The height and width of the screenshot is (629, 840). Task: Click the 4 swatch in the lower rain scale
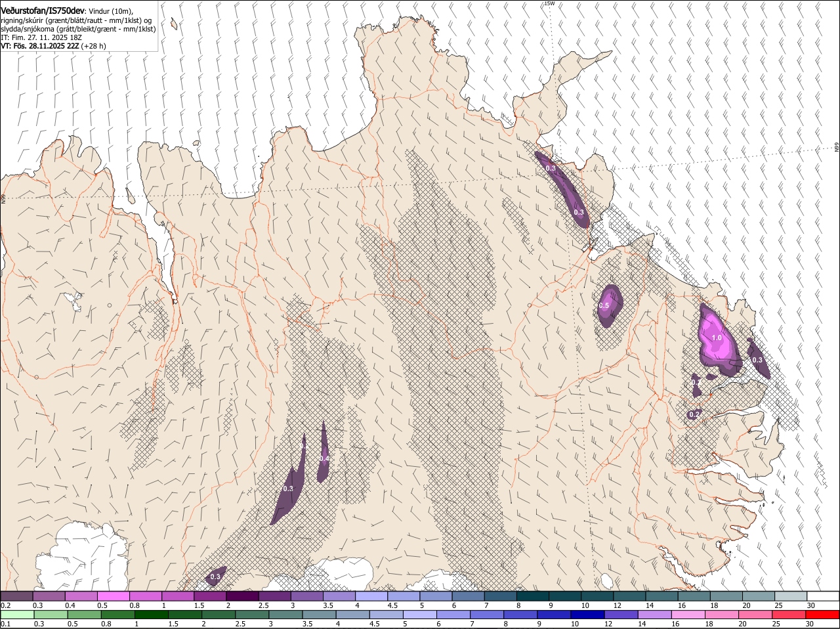pyautogui.click(x=353, y=615)
